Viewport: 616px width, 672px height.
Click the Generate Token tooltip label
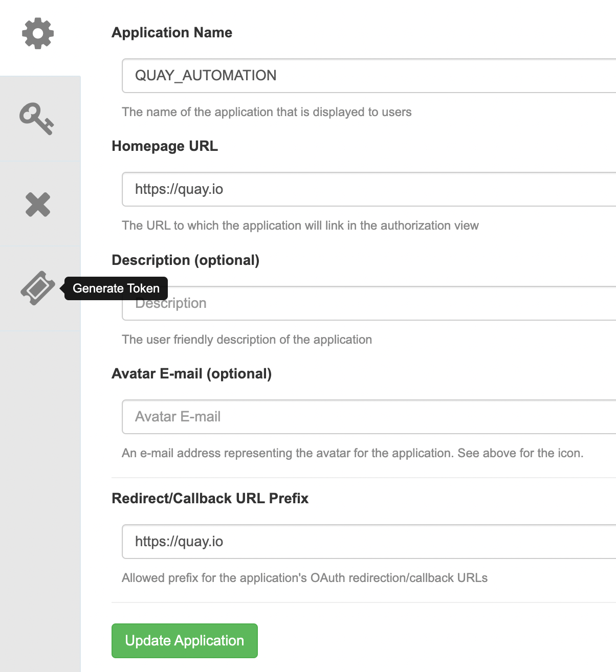[116, 288]
